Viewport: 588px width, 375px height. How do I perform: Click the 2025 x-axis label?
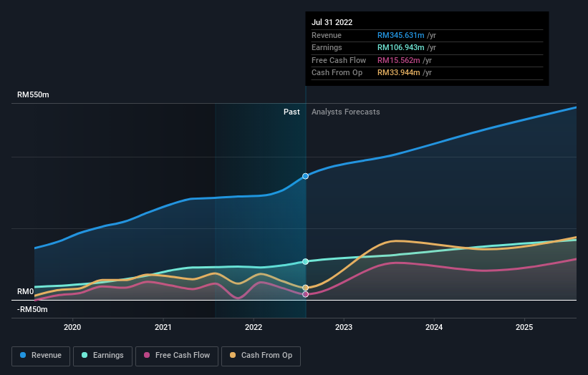[524, 328]
